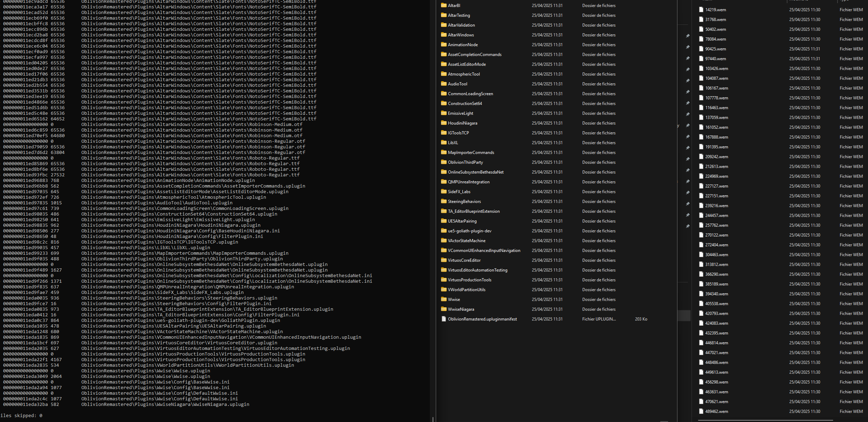
Task: Click the 78084.wem file name
Action: click(716, 39)
